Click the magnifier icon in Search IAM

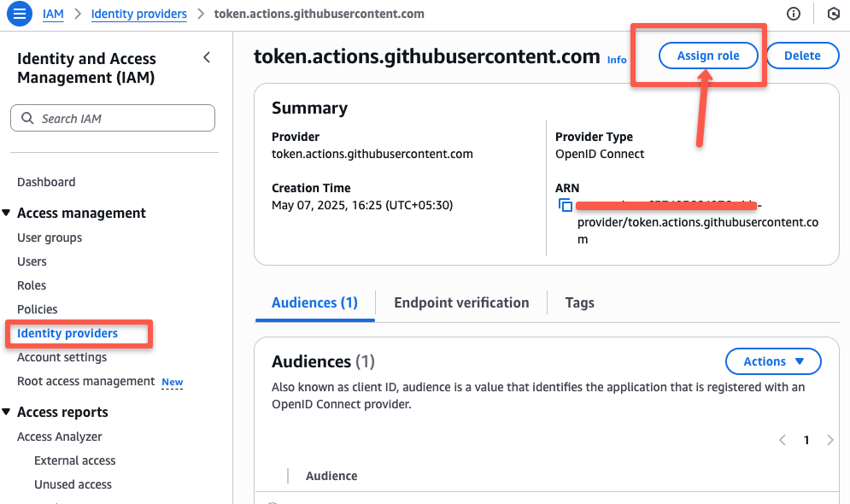click(27, 118)
